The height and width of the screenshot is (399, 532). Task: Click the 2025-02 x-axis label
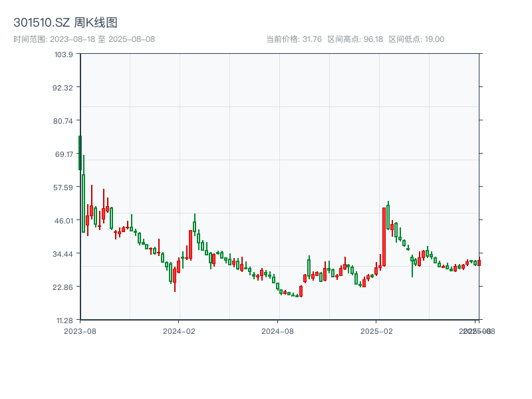(375, 330)
